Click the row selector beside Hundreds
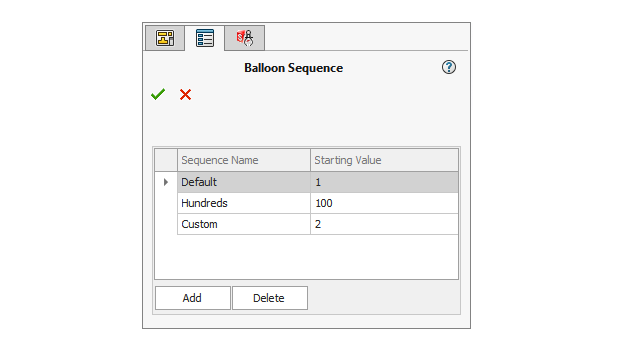640x360 pixels. click(166, 203)
